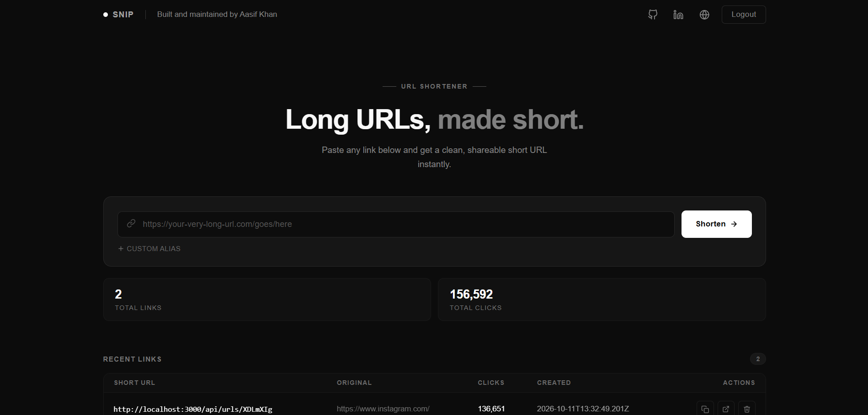Click the Total Links card count 2

click(118, 294)
